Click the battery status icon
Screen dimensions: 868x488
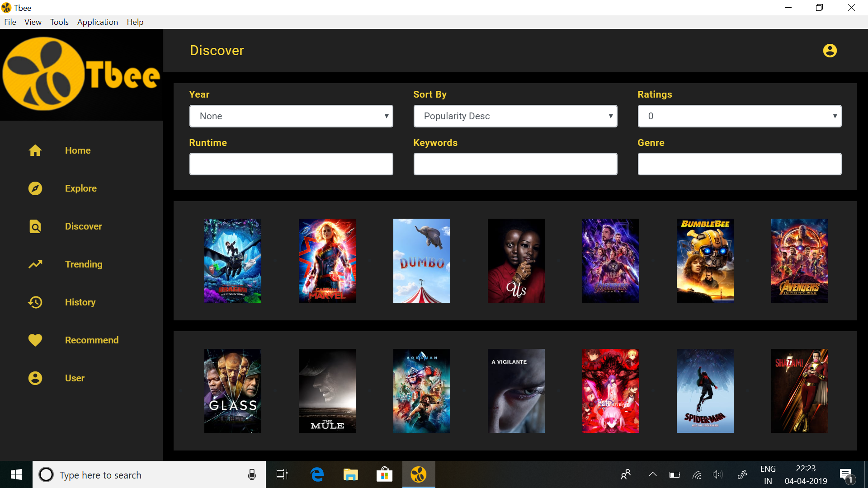(675, 474)
